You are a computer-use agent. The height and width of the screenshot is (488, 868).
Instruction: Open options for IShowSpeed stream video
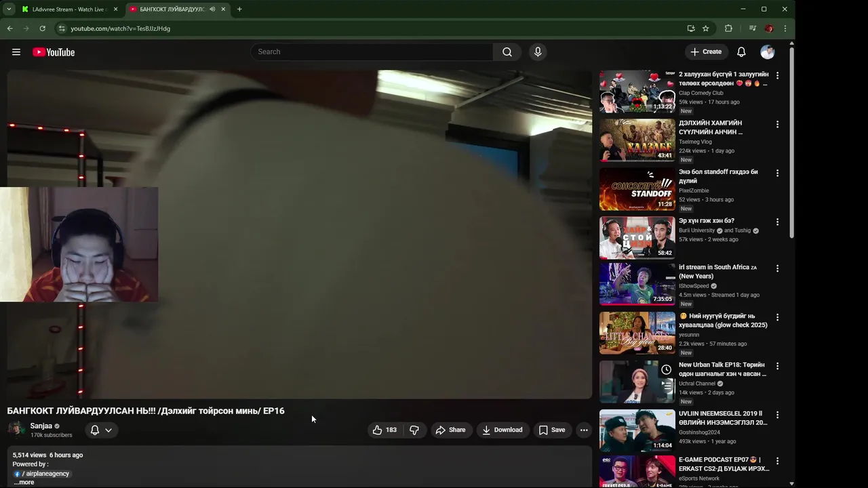tap(777, 268)
